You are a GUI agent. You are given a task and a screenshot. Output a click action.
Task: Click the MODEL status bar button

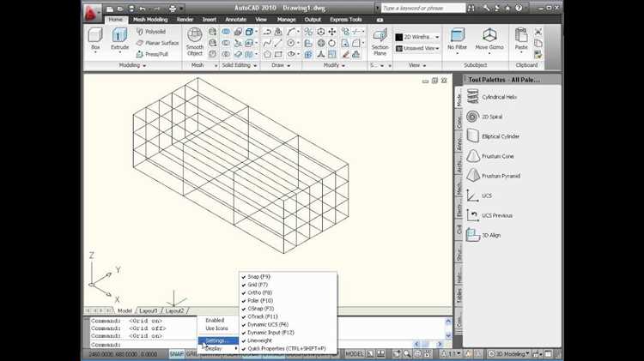355,353
